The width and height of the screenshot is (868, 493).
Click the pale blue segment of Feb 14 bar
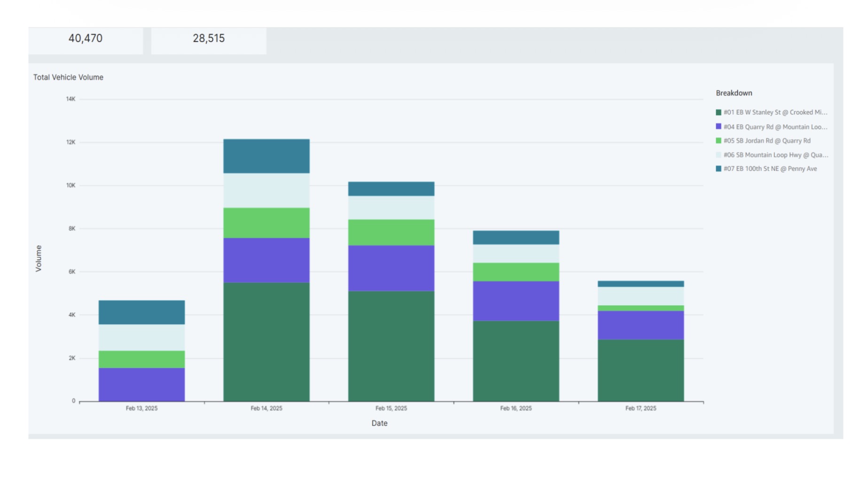(x=266, y=191)
